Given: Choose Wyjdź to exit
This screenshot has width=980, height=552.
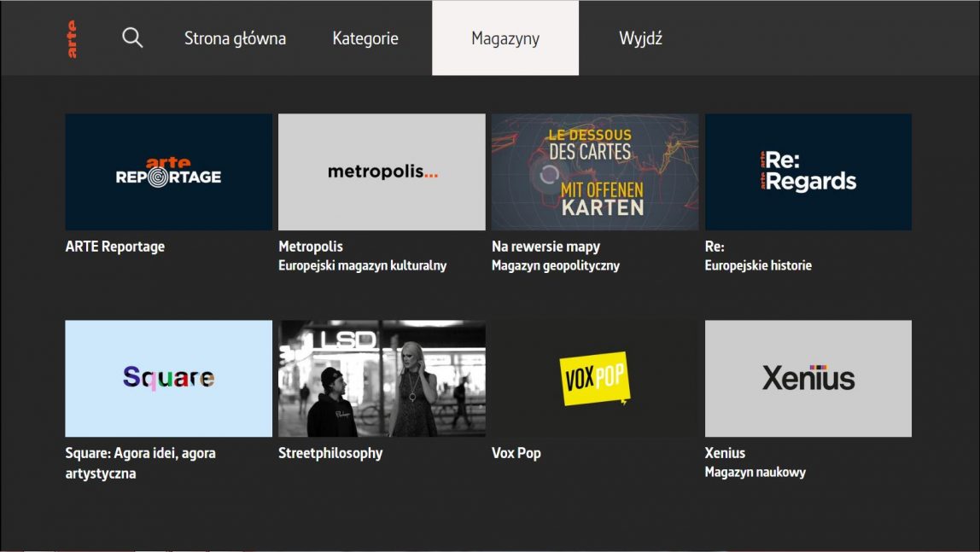Looking at the screenshot, I should 640,38.
